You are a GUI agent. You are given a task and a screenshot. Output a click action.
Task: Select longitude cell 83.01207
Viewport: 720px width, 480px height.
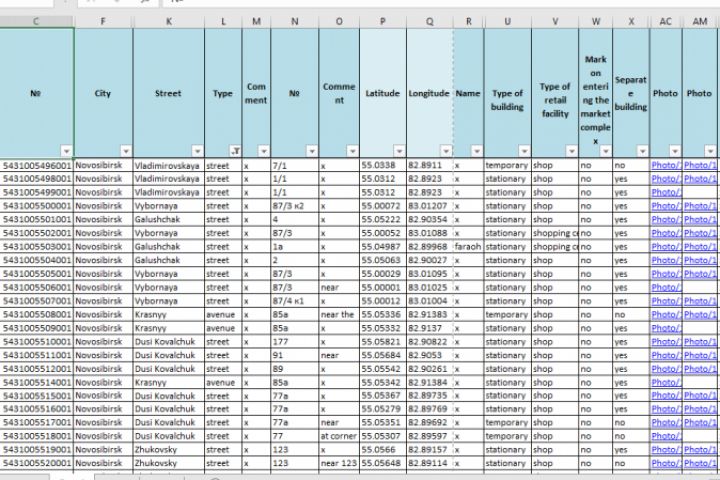click(x=430, y=206)
